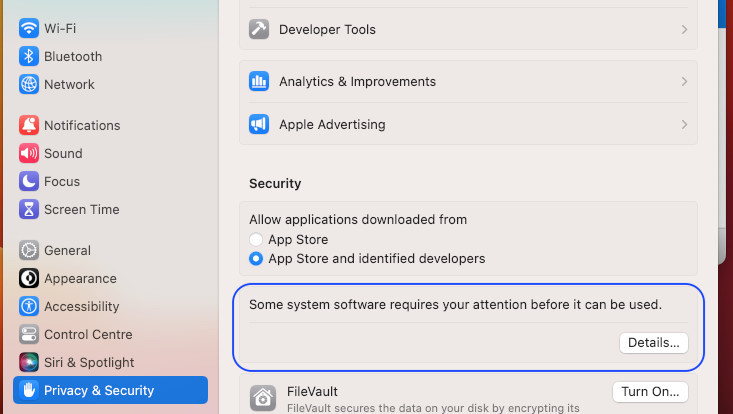Screen dimensions: 733x414
Task: Click the system software attention message
Action: [455, 305]
